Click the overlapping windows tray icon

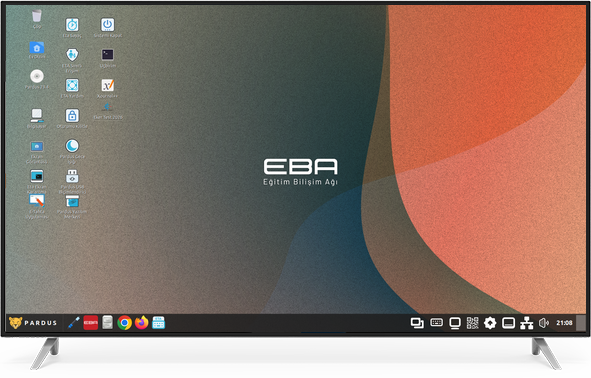pos(417,323)
